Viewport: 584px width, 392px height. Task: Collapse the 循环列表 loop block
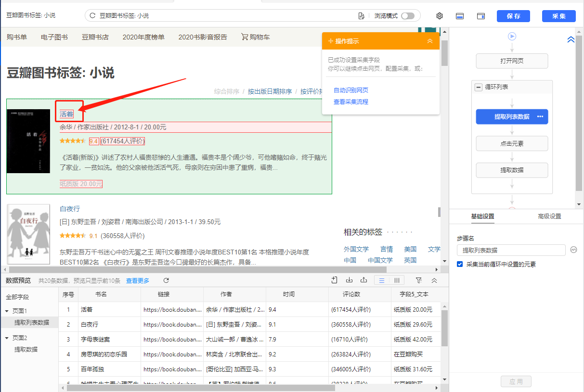point(479,87)
